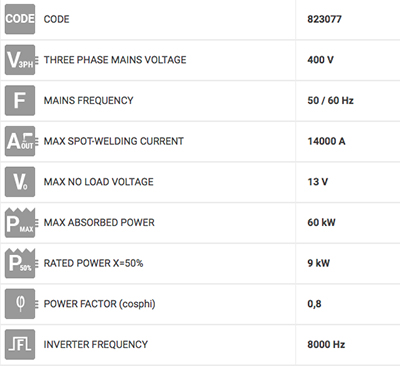
Task: Select the 8000 Hz inverter frequency value
Action: 326,344
